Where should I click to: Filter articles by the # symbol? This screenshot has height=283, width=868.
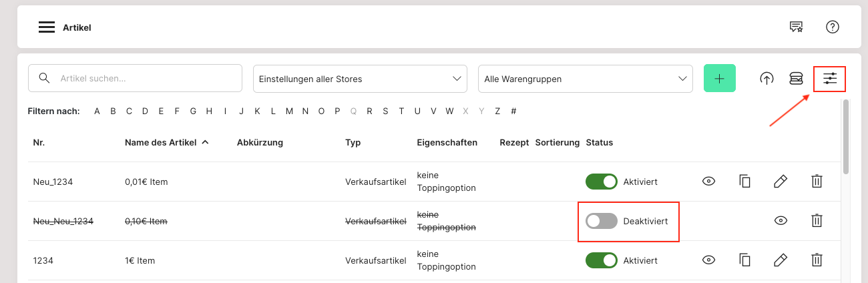click(x=513, y=111)
